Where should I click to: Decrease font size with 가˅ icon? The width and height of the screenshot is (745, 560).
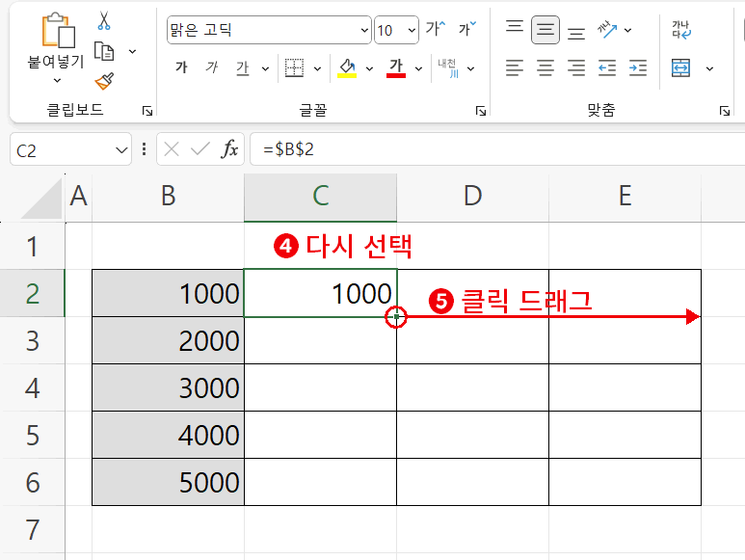(467, 29)
